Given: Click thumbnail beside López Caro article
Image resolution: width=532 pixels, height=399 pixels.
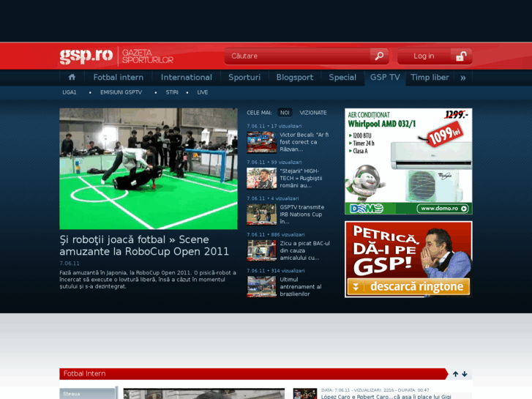Looking at the screenshot, I should 305,394.
